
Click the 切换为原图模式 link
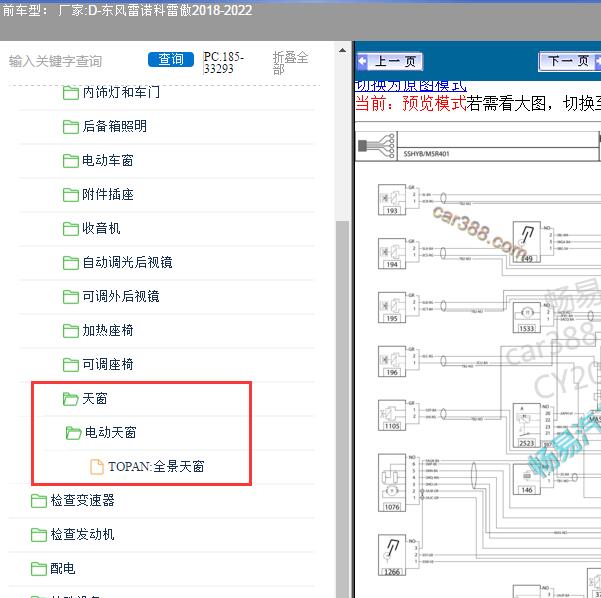pyautogui.click(x=411, y=85)
